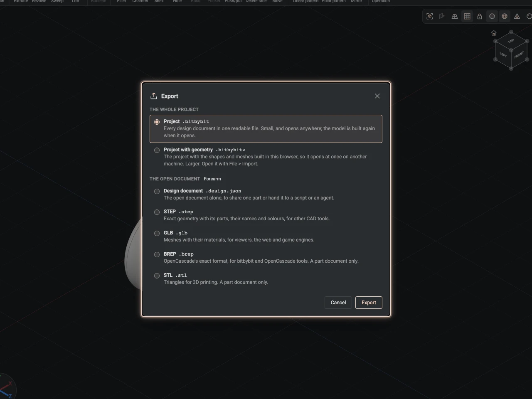Choose the GLB .glb export format

tap(266, 236)
